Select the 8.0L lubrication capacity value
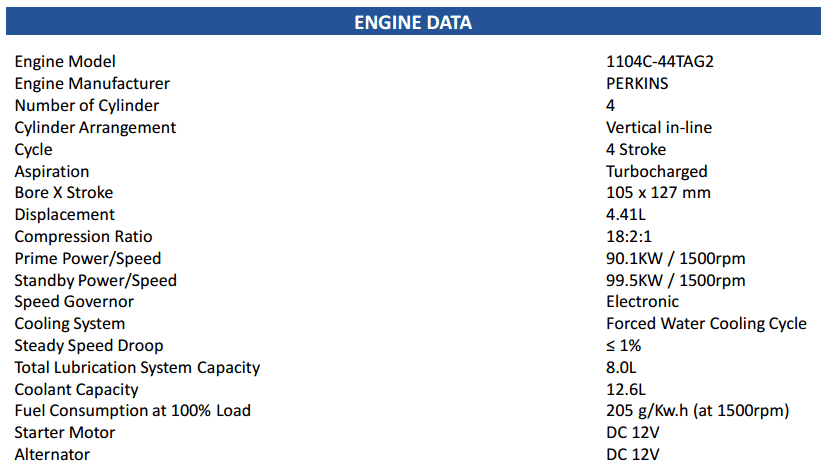825x469 pixels. pos(622,368)
